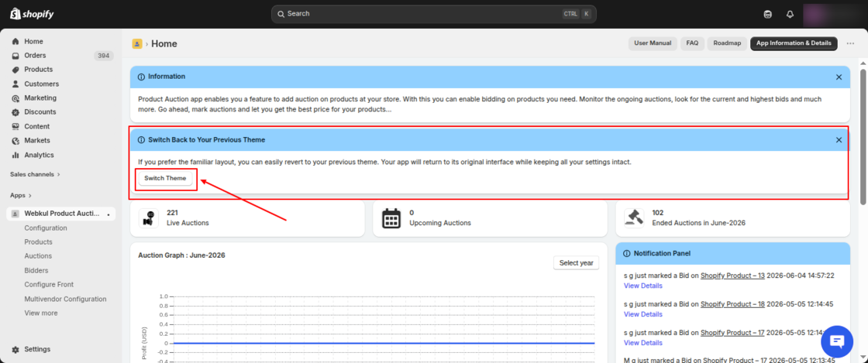
Task: Open Shopify Product – 13 link
Action: tap(732, 275)
